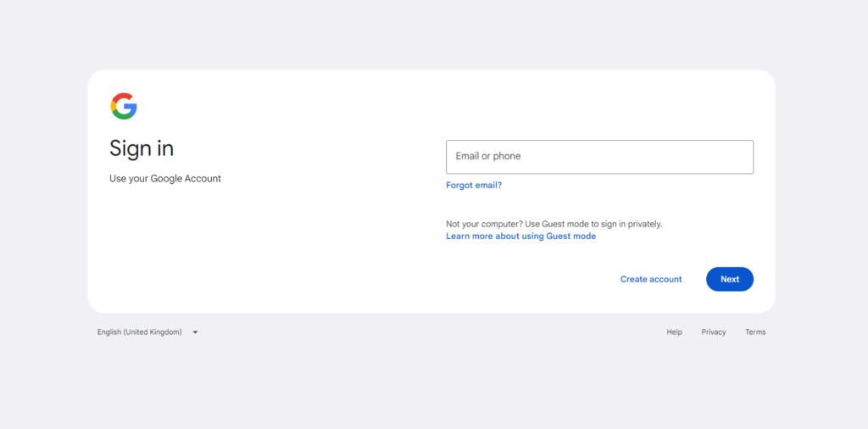The width and height of the screenshot is (868, 429).
Task: Click the 'Email or phone' placeholder label
Action: [x=488, y=156]
